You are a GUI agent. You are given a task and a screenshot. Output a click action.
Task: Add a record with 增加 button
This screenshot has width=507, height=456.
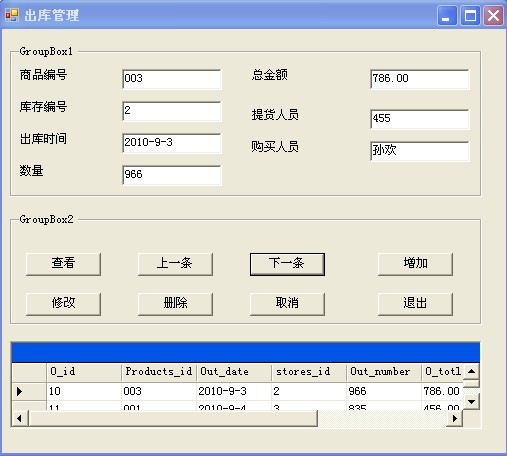415,264
